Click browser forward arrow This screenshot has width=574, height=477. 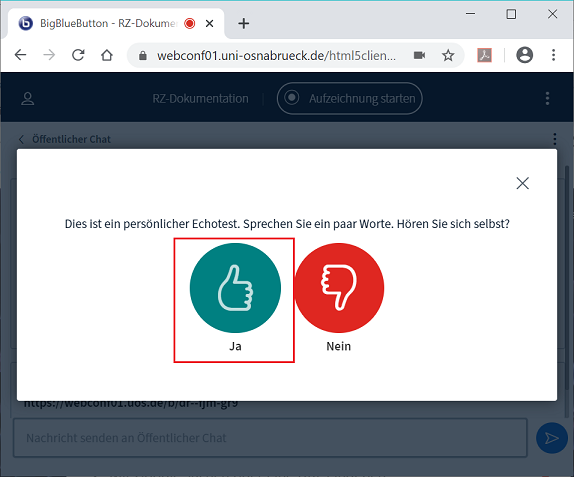(49, 55)
